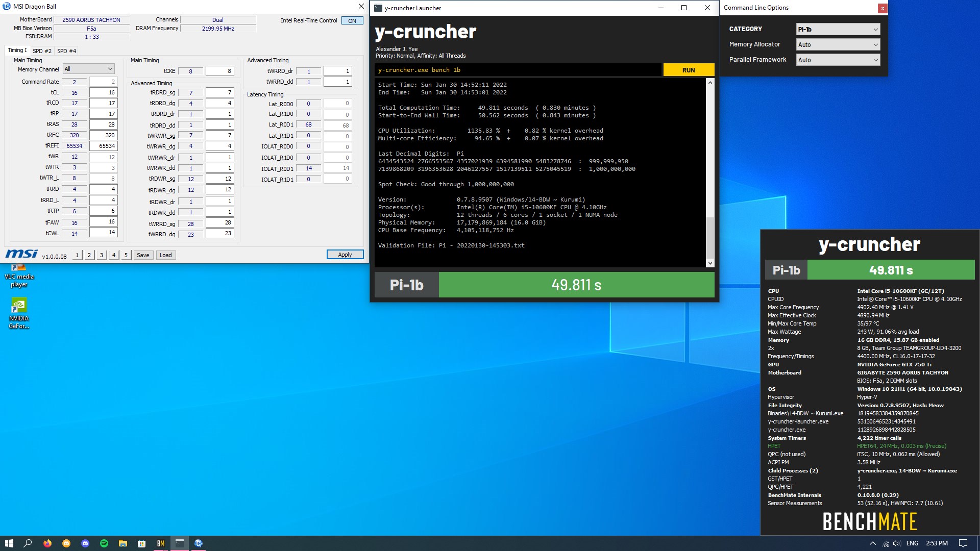This screenshot has width=980, height=551.
Task: Click the Load button
Action: (x=166, y=255)
